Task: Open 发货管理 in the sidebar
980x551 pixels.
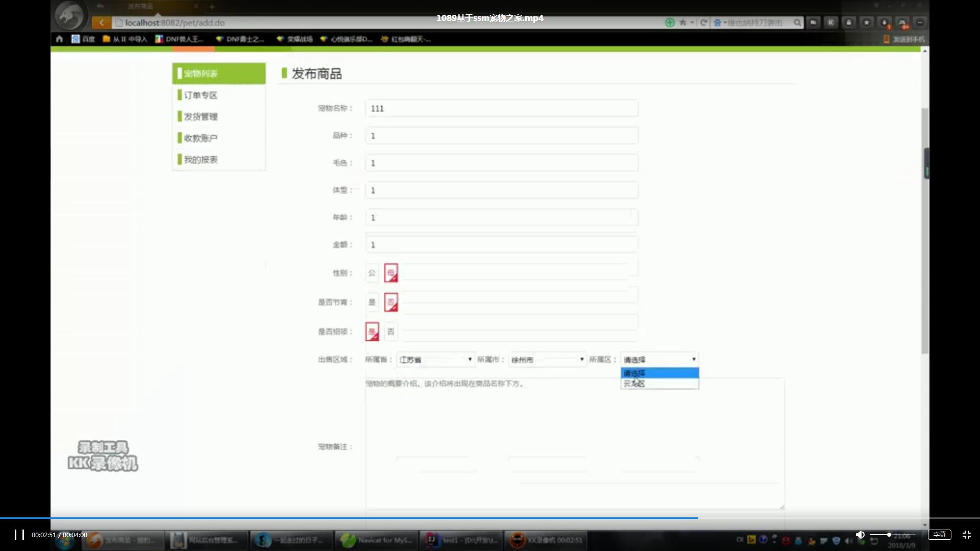Action: (219, 116)
